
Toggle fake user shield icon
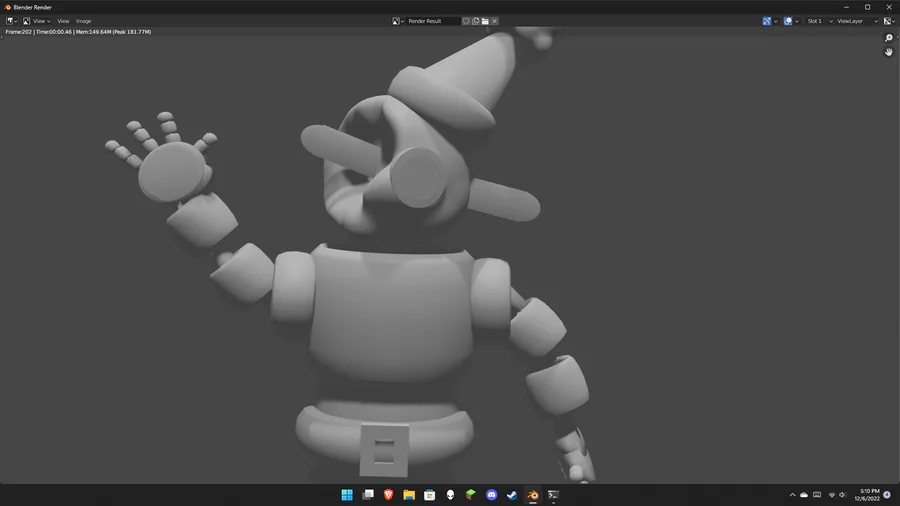click(x=466, y=21)
